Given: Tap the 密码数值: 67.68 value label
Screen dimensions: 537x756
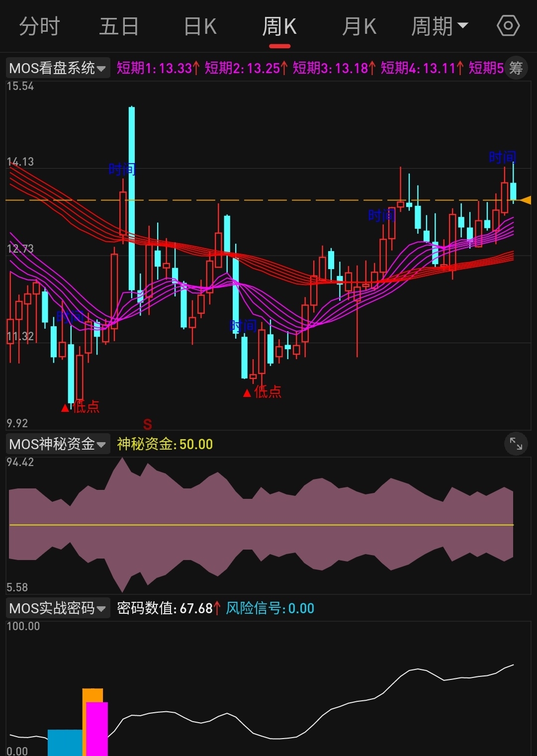Looking at the screenshot, I should [169, 608].
